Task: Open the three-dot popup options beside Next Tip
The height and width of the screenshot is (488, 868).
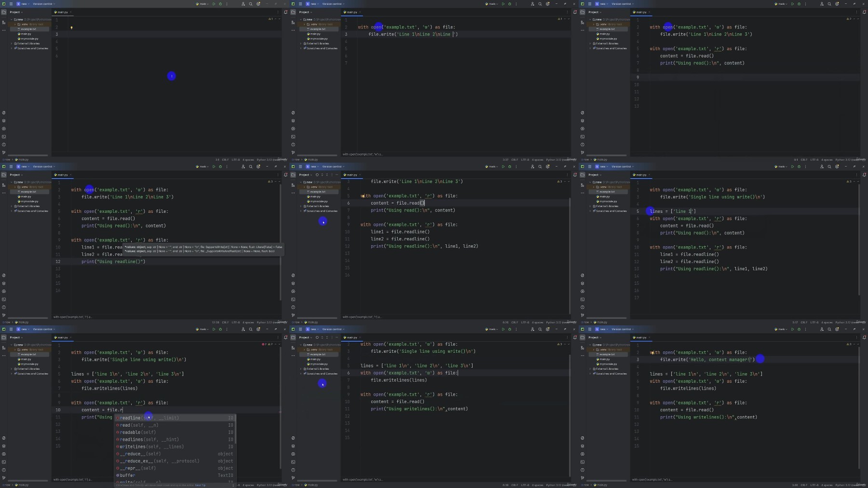Action: (x=233, y=485)
